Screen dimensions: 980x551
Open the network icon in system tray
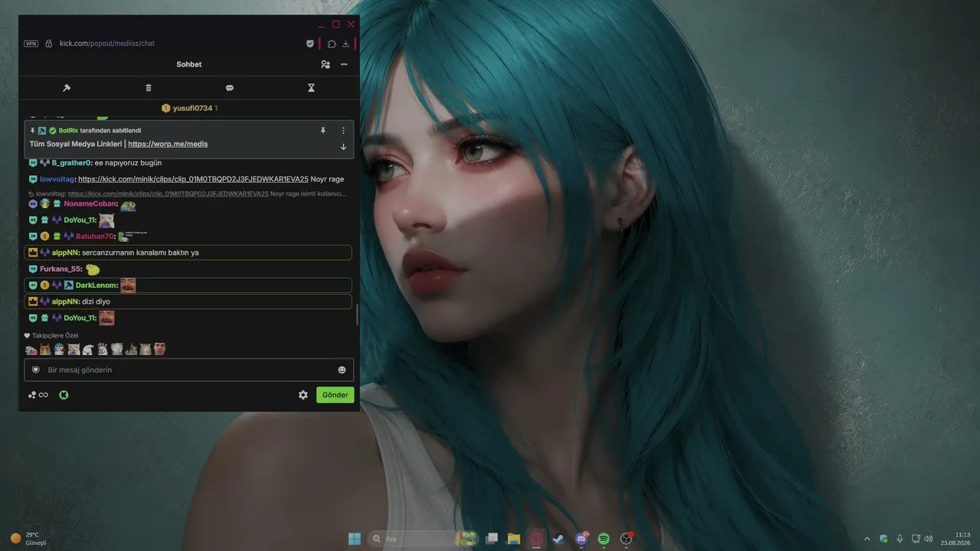point(915,539)
